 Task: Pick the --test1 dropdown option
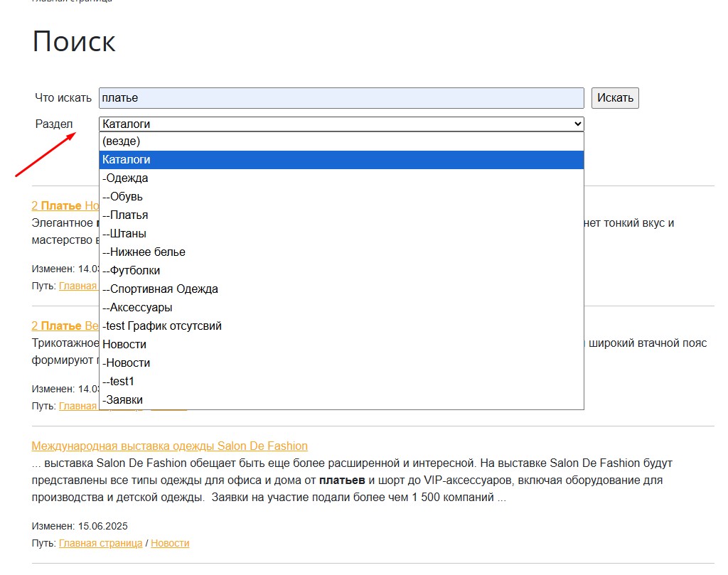click(x=118, y=382)
